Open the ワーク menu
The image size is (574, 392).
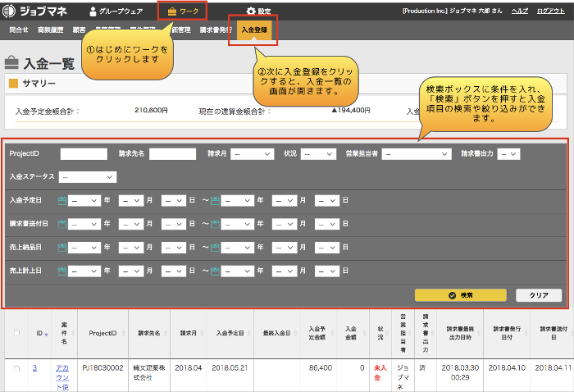(183, 11)
